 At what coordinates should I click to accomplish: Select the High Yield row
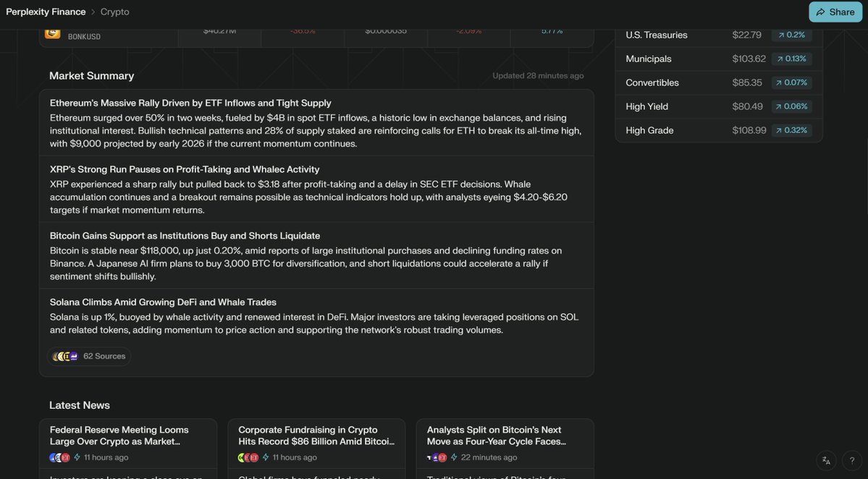click(719, 106)
